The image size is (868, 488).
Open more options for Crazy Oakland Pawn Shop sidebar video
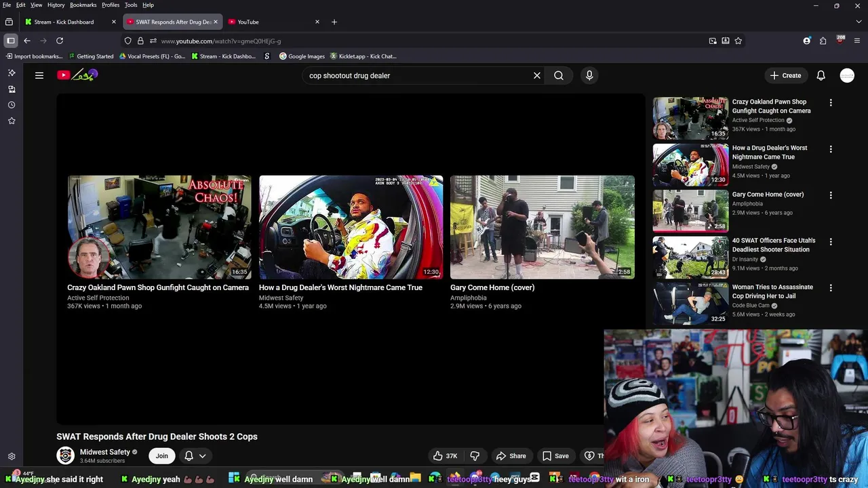[x=831, y=102]
